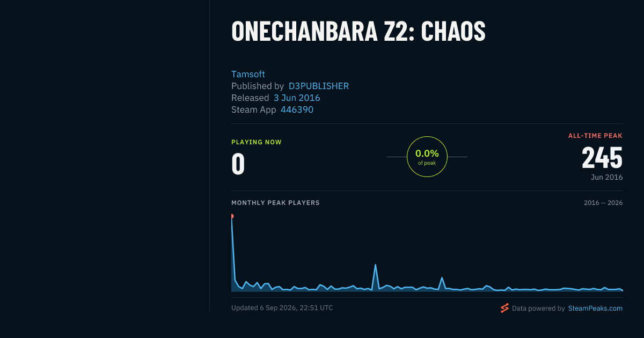Viewport: 644px width, 338px height.
Task: Click the Monthly Peak Players heading
Action: pos(275,203)
